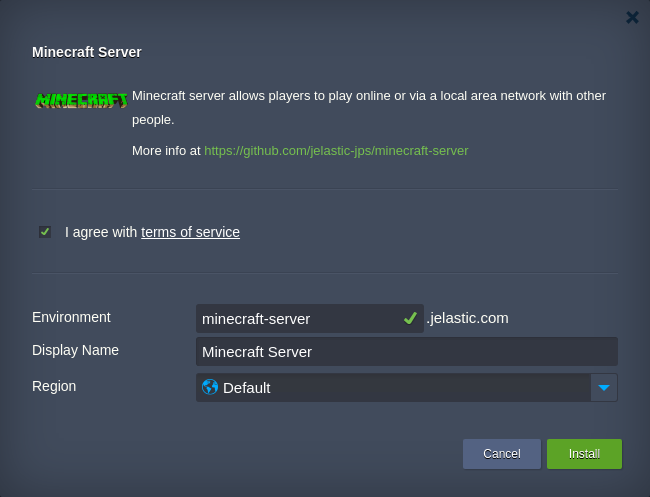Click the Environment label
650x497 pixels.
point(71,317)
